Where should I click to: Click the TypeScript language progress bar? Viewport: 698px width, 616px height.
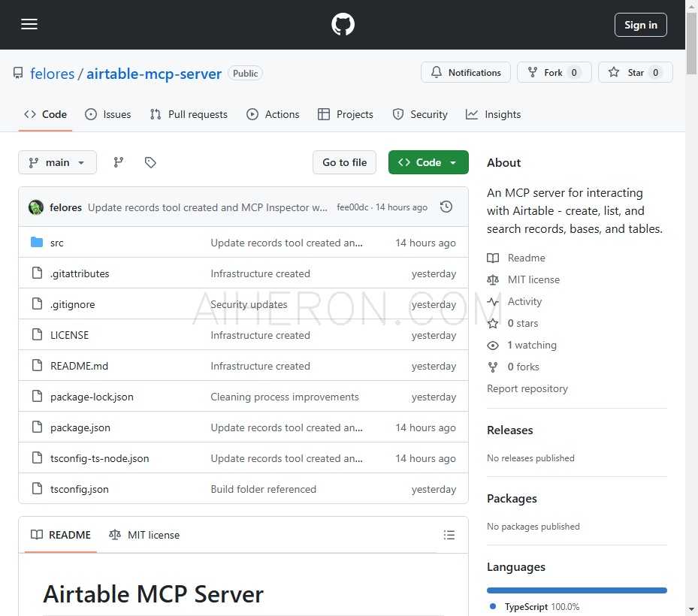[576, 590]
